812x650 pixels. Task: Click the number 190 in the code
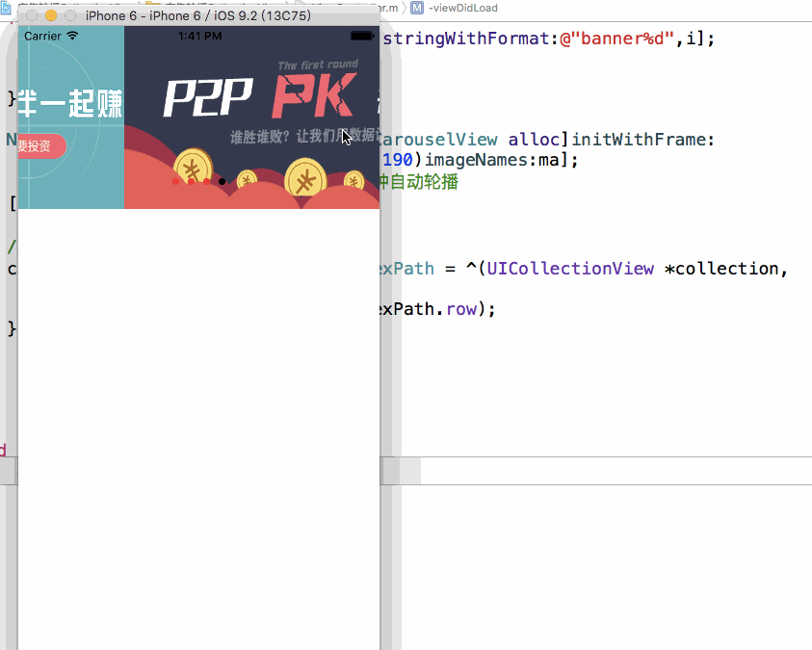click(x=398, y=160)
